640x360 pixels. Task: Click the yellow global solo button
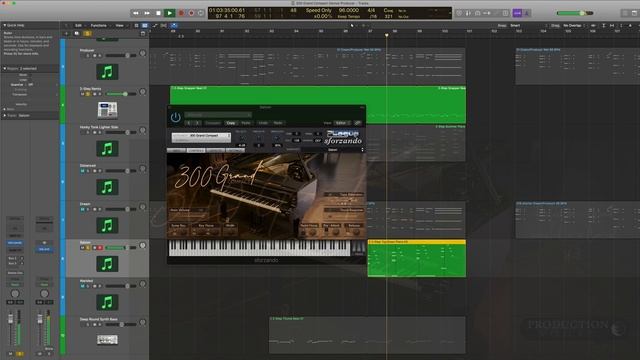click(x=87, y=33)
